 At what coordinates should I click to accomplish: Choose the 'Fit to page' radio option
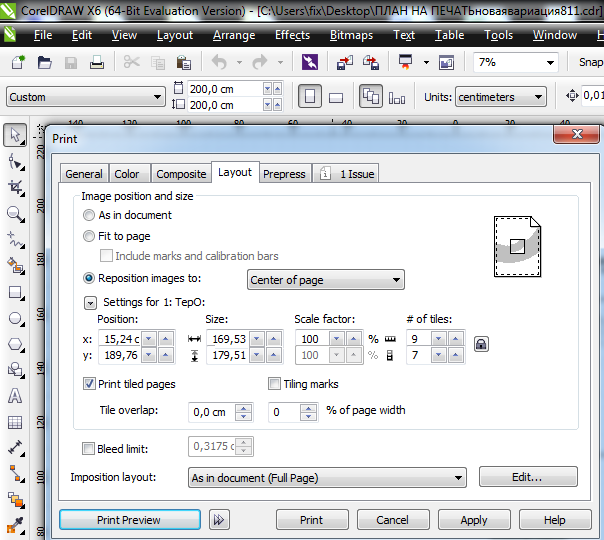90,236
